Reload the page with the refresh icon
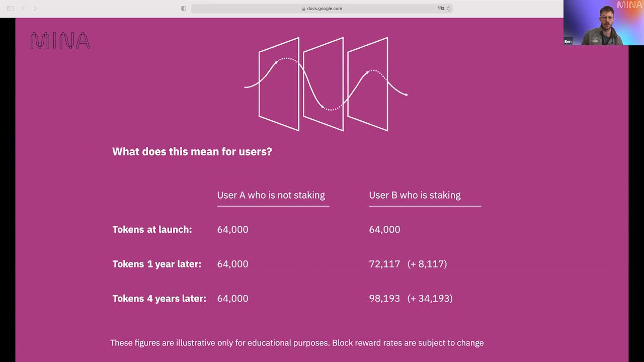 click(x=448, y=9)
